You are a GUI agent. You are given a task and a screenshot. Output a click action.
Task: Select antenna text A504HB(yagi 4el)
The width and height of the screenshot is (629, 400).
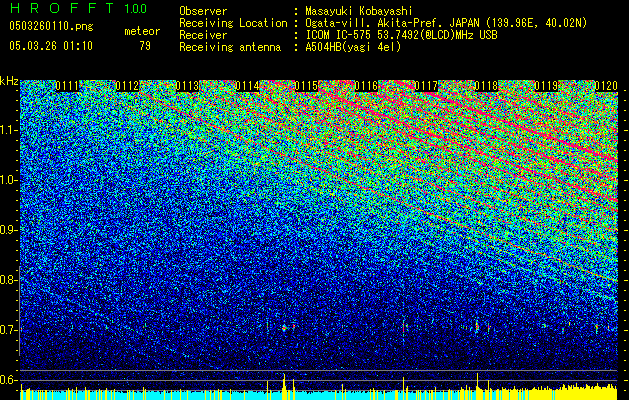pyautogui.click(x=353, y=47)
